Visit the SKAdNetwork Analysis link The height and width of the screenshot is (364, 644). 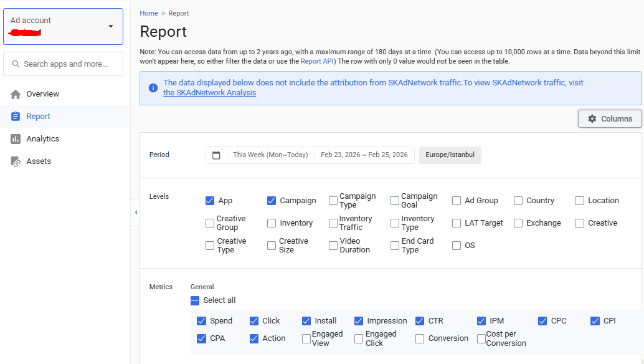pyautogui.click(x=209, y=93)
